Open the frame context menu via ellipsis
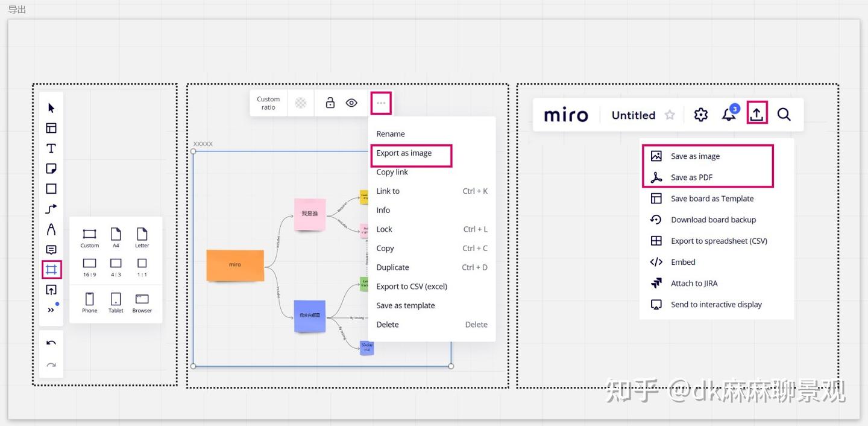 (x=380, y=103)
